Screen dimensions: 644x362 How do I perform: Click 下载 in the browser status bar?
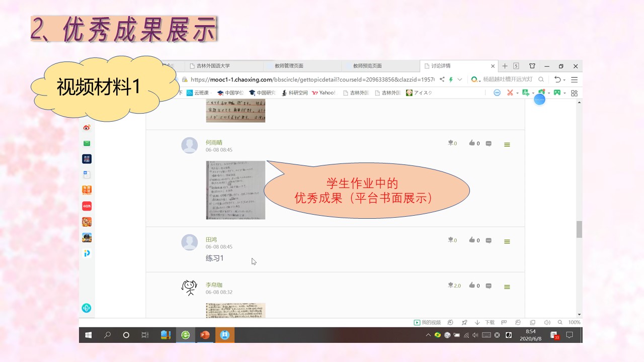click(x=490, y=322)
